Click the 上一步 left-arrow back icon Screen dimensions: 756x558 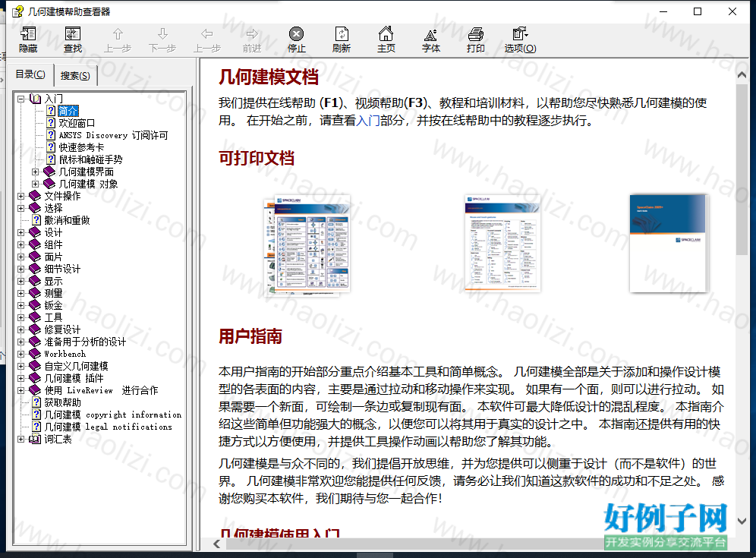[207, 39]
